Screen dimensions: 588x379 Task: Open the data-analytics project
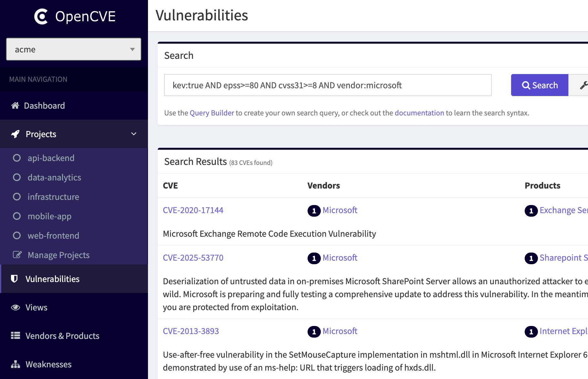(54, 177)
